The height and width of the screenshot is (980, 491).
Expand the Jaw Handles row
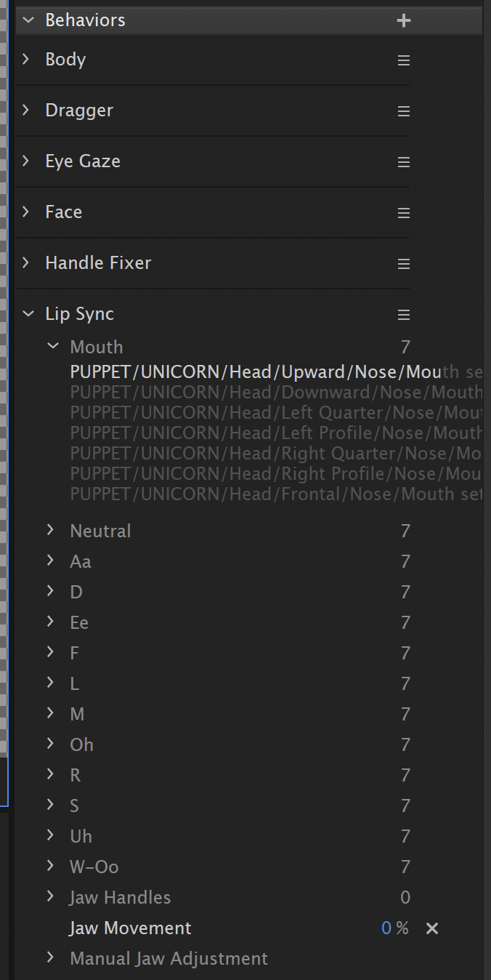coord(51,896)
